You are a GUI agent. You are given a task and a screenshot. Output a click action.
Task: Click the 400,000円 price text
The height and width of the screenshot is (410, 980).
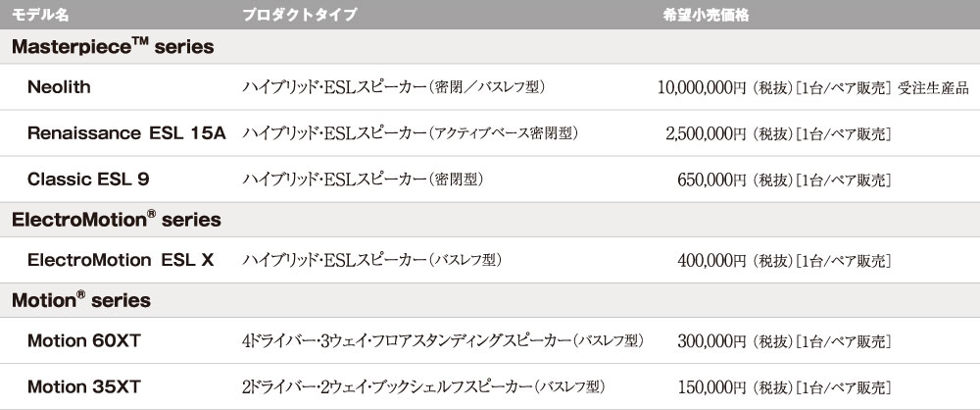click(x=711, y=260)
